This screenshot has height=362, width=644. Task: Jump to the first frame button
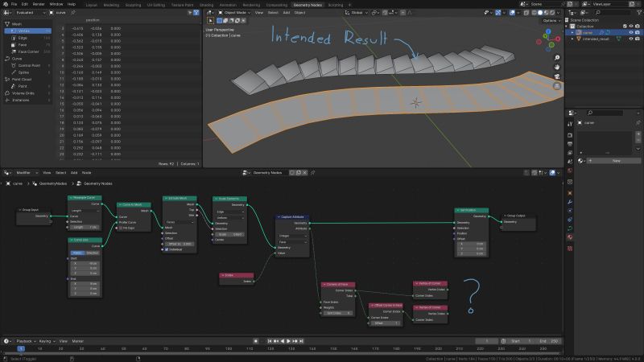tap(270, 341)
